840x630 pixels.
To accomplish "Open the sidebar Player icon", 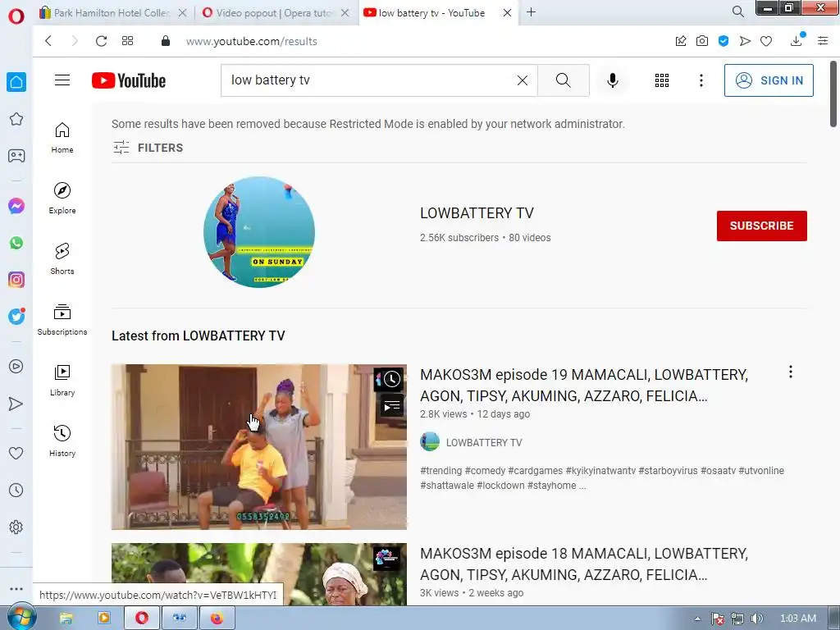I will point(16,367).
